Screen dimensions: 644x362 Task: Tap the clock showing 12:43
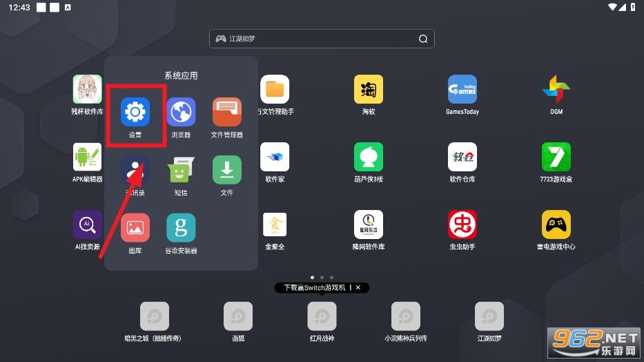point(19,8)
